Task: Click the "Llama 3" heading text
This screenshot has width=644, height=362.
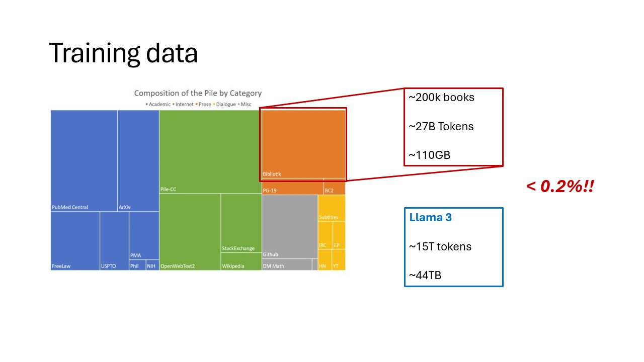Action: pos(424,218)
